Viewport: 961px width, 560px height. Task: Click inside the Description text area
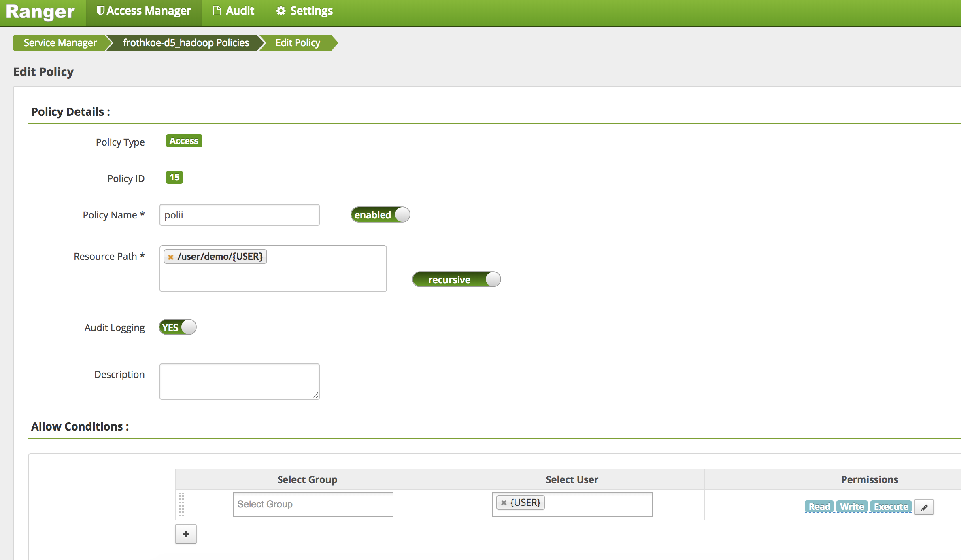(x=239, y=381)
